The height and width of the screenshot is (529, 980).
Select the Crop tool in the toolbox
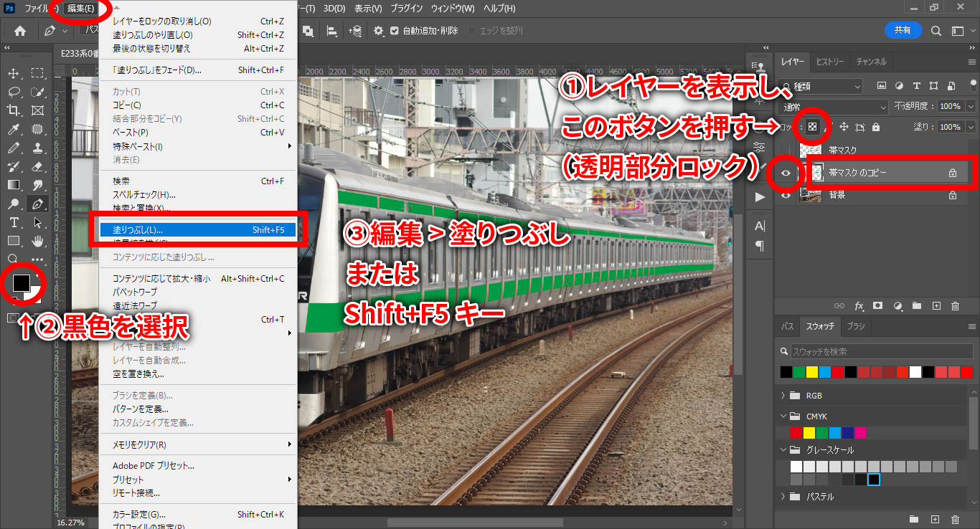(14, 110)
